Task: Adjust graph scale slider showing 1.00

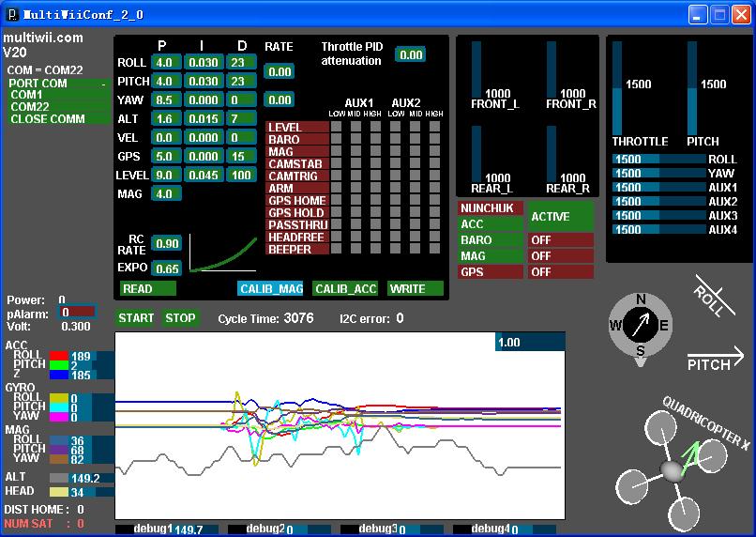Action: 530,342
